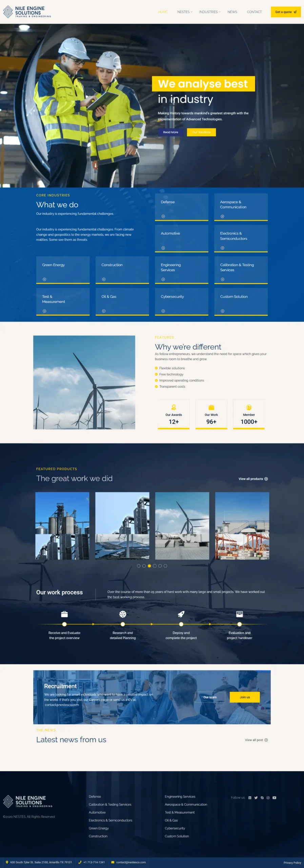The height and width of the screenshot is (868, 304).
Task: Open the LinkedIn icon in the footer
Action: (250, 797)
